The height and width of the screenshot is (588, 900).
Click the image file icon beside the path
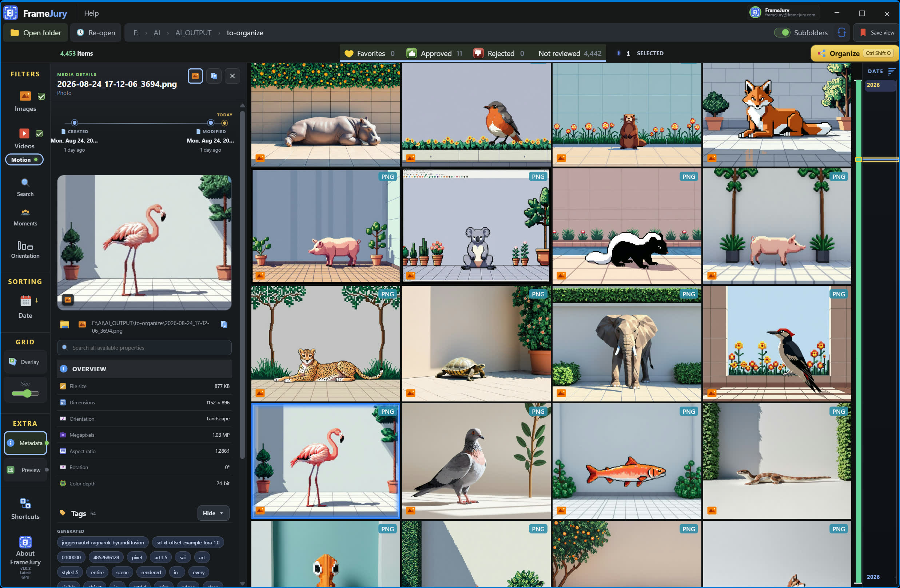[82, 324]
